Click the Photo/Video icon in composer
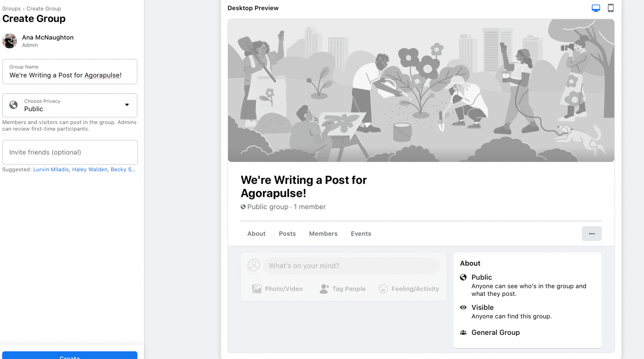Screen dimensions: 644x359 pos(257,289)
